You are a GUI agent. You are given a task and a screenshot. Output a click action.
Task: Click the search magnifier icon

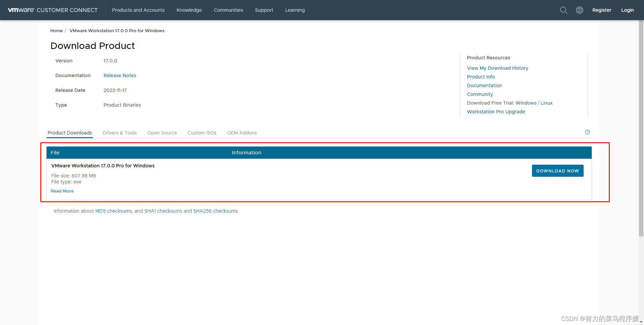[x=563, y=10]
